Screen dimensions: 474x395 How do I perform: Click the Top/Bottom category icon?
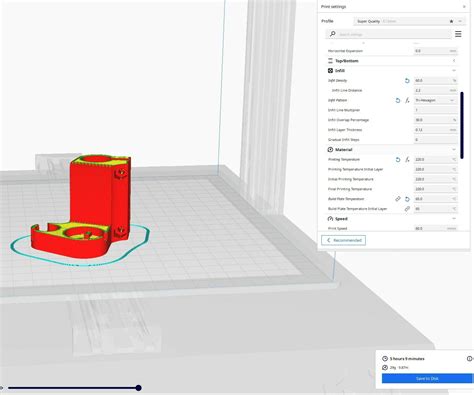(x=330, y=61)
